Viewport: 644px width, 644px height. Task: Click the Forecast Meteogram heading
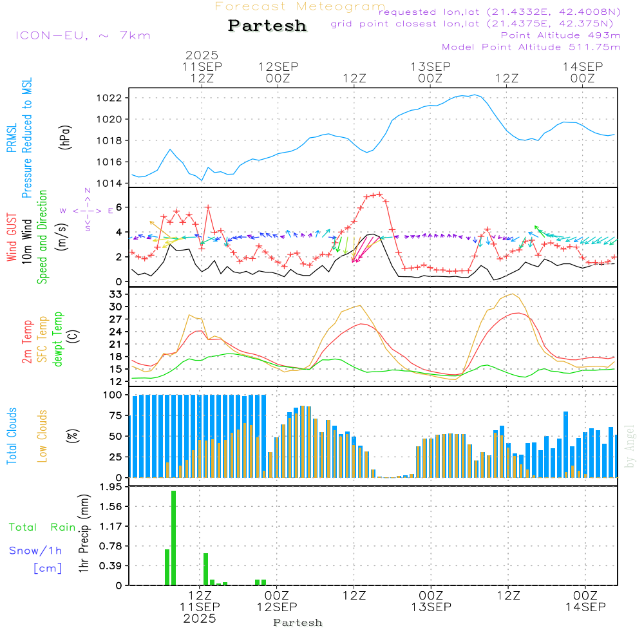click(x=299, y=6)
